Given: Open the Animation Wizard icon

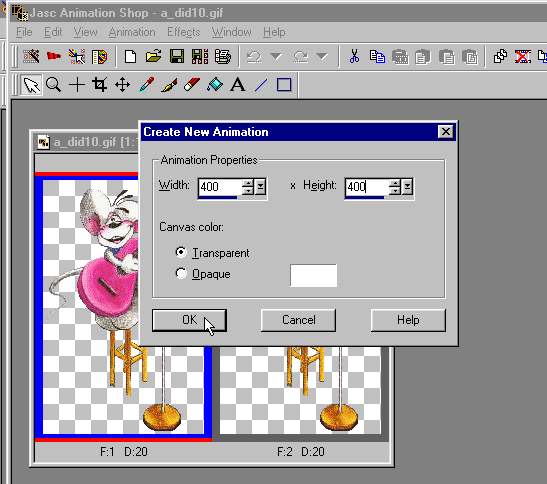Looking at the screenshot, I should click(31, 56).
